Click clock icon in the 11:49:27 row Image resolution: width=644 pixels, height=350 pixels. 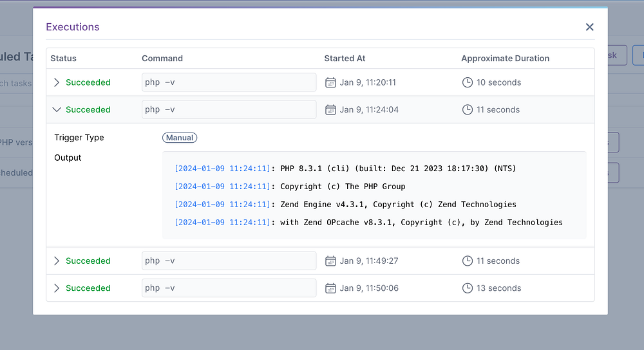468,261
